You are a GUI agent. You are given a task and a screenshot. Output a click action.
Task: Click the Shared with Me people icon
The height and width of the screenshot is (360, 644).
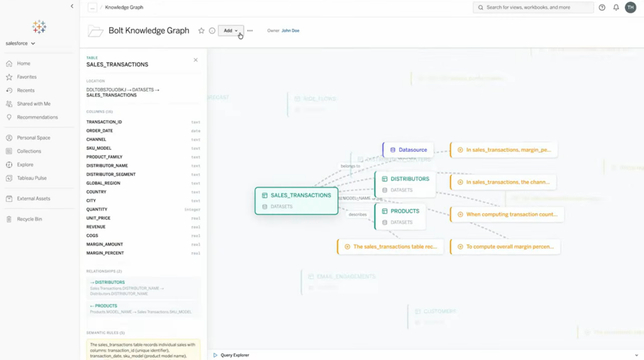click(9, 104)
